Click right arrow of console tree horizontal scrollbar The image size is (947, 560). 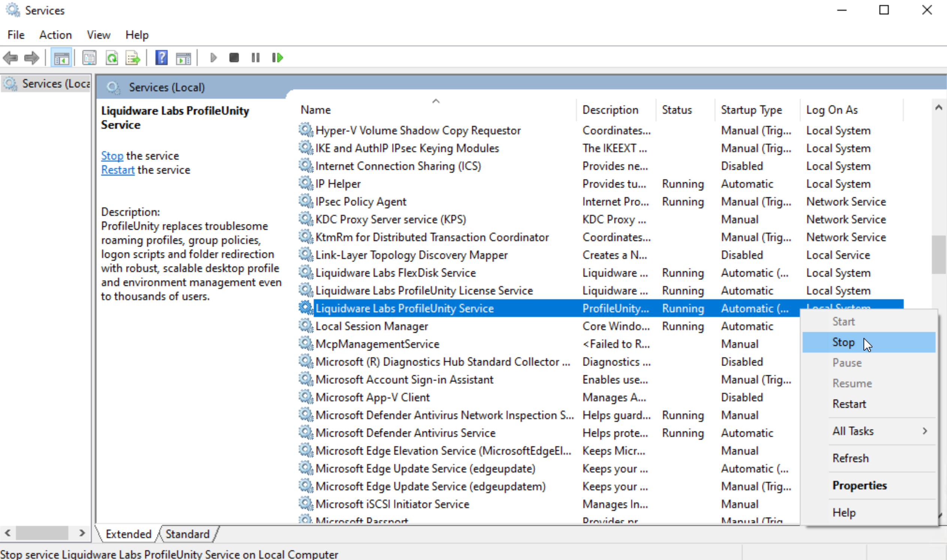pyautogui.click(x=82, y=533)
